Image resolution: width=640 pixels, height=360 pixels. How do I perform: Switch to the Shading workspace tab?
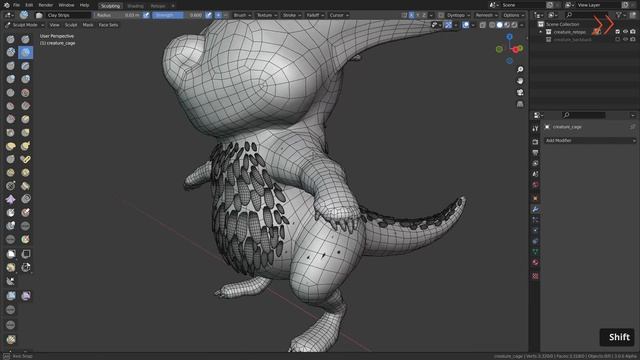tap(135, 6)
